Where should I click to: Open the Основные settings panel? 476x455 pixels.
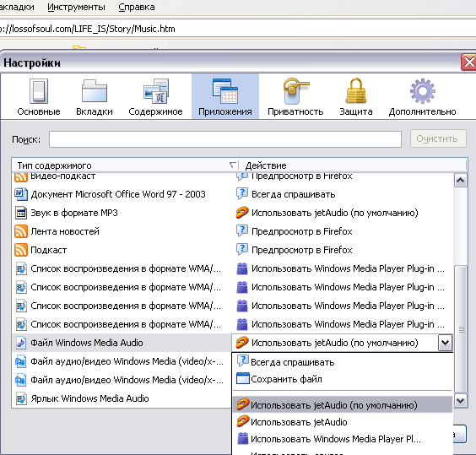pyautogui.click(x=39, y=97)
